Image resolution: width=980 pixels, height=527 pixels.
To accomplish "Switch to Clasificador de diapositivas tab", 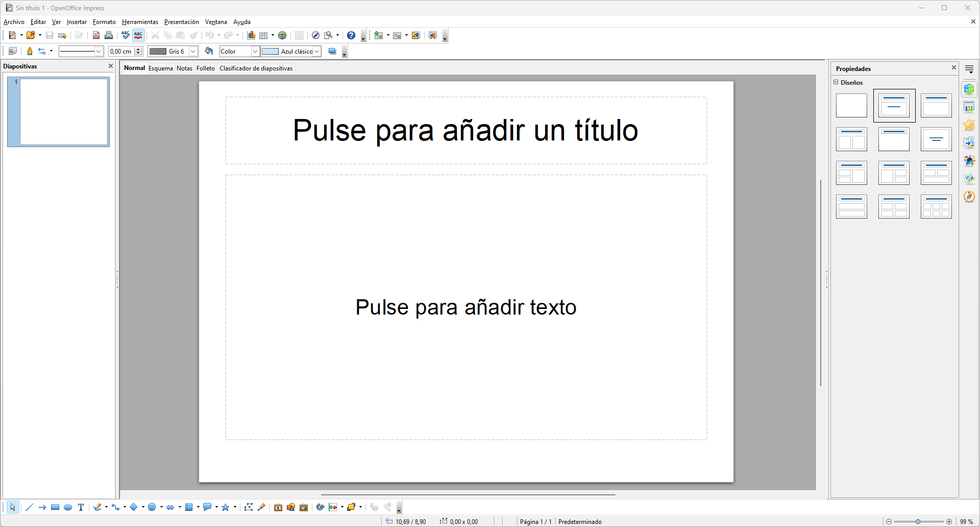I will [256, 68].
